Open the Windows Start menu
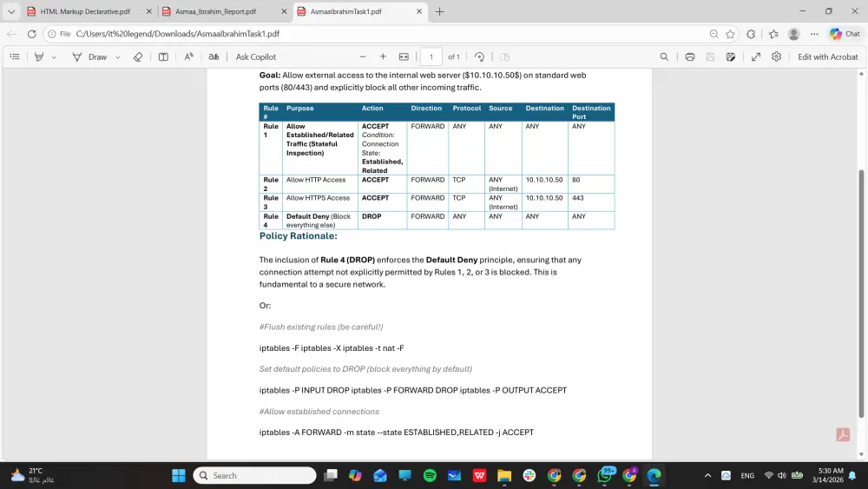 pyautogui.click(x=178, y=475)
